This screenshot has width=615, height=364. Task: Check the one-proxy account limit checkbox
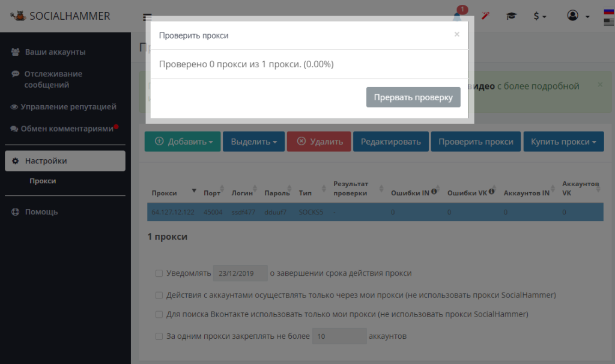159,336
